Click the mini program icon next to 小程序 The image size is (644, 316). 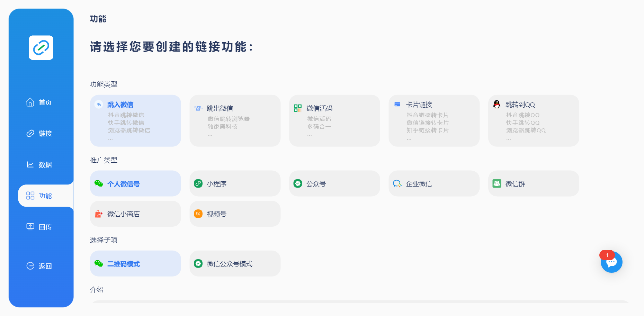(x=198, y=183)
